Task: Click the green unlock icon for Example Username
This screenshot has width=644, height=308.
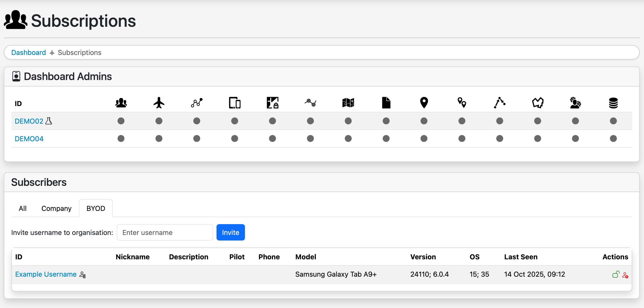Action: tap(616, 275)
